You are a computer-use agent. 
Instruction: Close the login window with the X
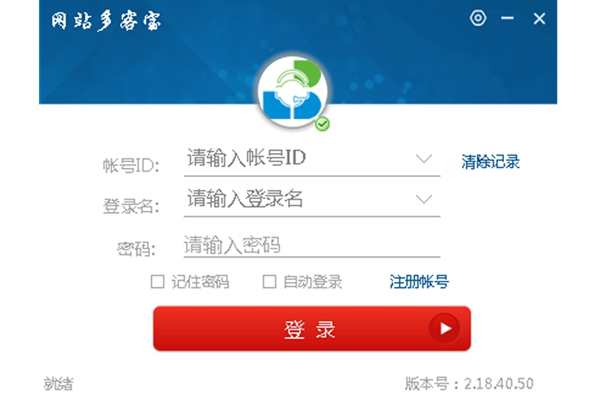click(540, 18)
